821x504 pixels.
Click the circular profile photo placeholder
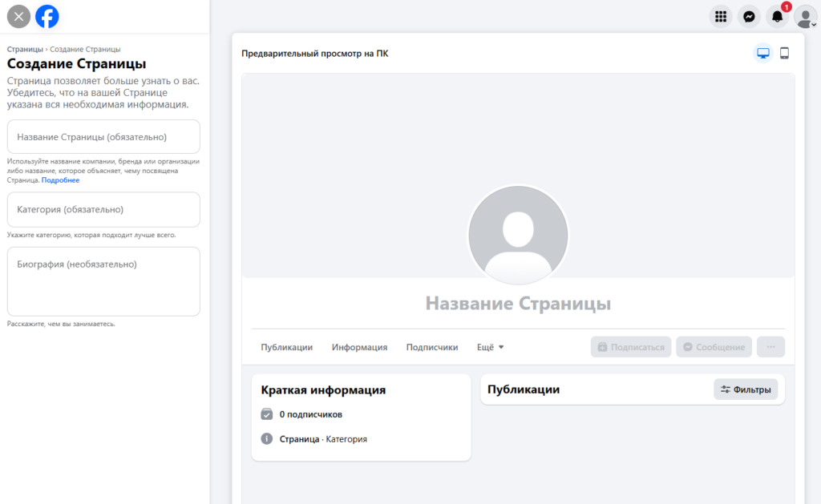pos(518,235)
